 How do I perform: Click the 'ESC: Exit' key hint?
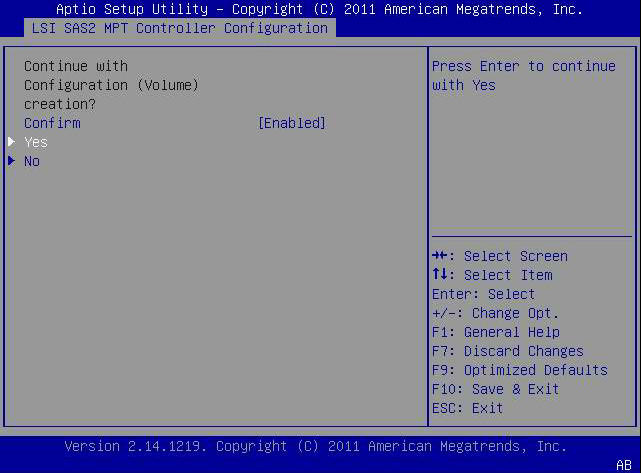(468, 408)
